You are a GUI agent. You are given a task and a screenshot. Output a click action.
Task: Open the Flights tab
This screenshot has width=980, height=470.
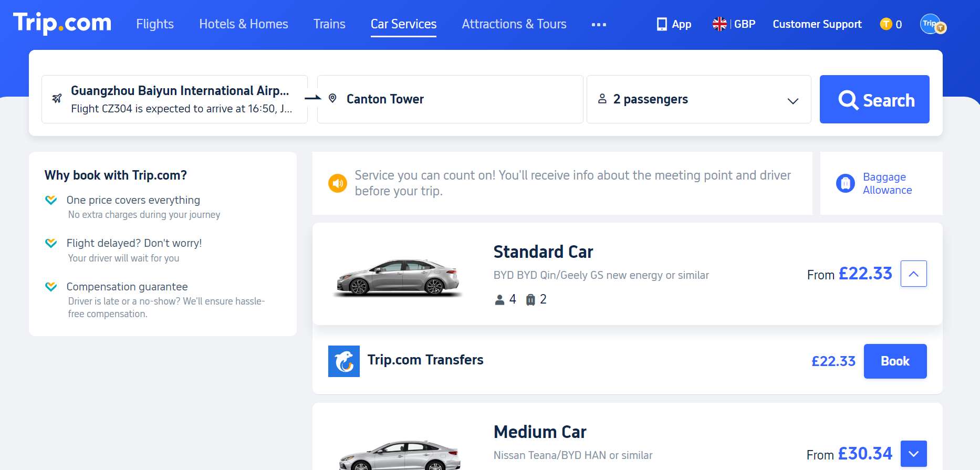(155, 24)
